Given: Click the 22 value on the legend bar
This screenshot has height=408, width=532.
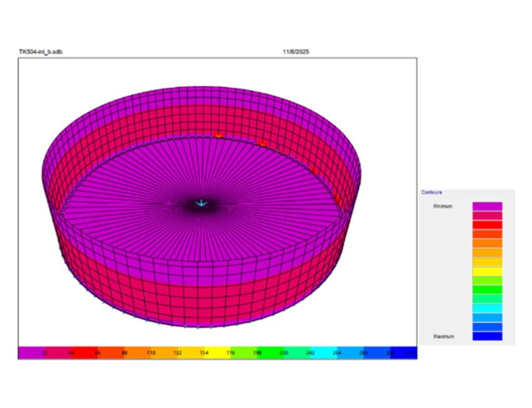Looking at the screenshot, I should pyautogui.click(x=45, y=353).
